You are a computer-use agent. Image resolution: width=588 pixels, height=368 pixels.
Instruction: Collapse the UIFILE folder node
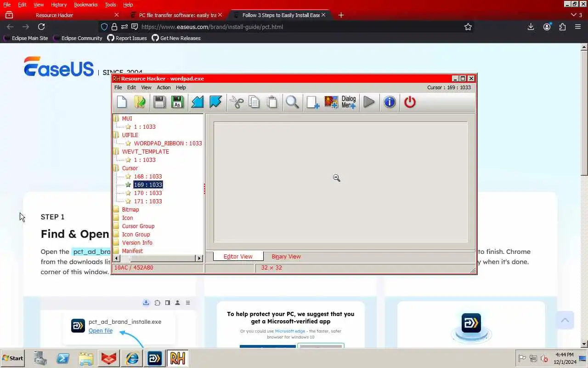tap(116, 135)
